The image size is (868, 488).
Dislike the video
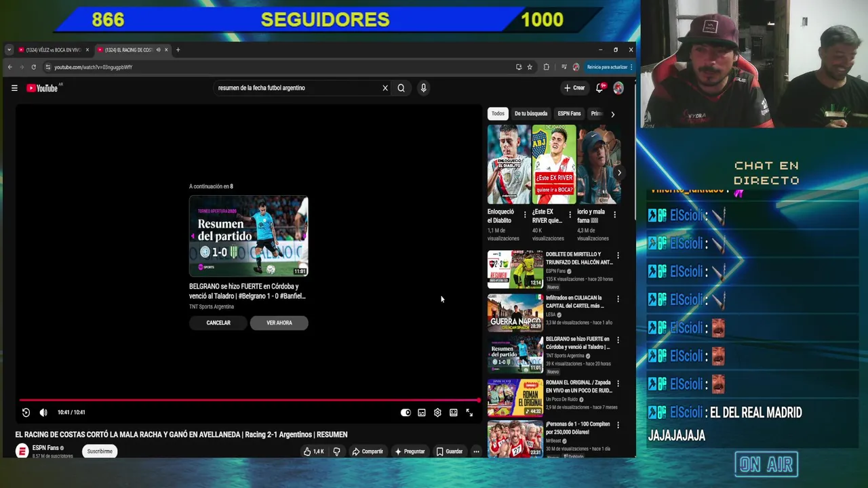click(336, 451)
